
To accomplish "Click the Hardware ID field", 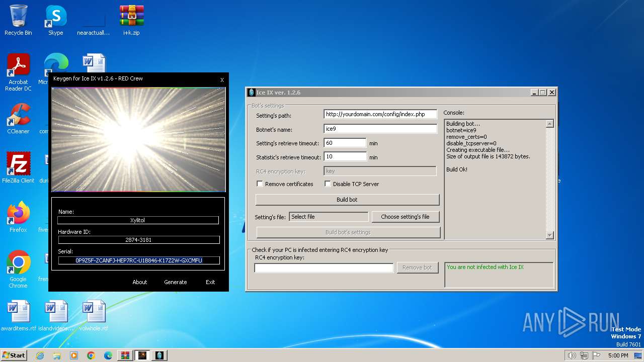I will [138, 240].
